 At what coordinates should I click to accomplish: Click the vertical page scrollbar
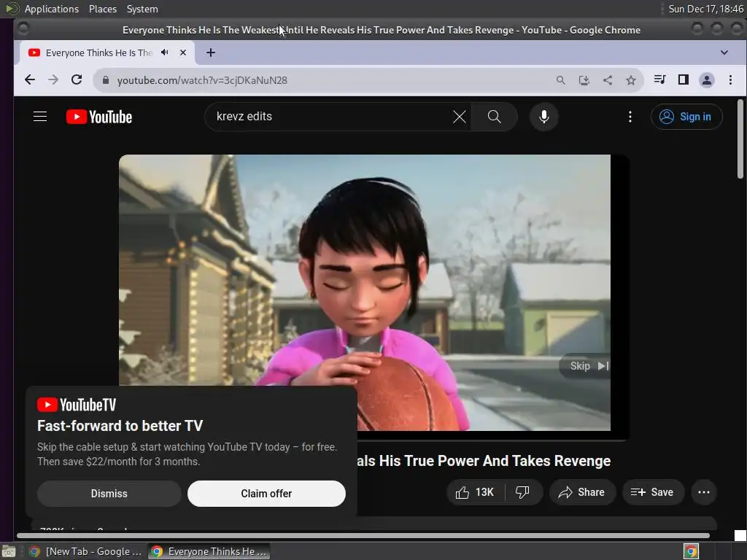coord(740,139)
